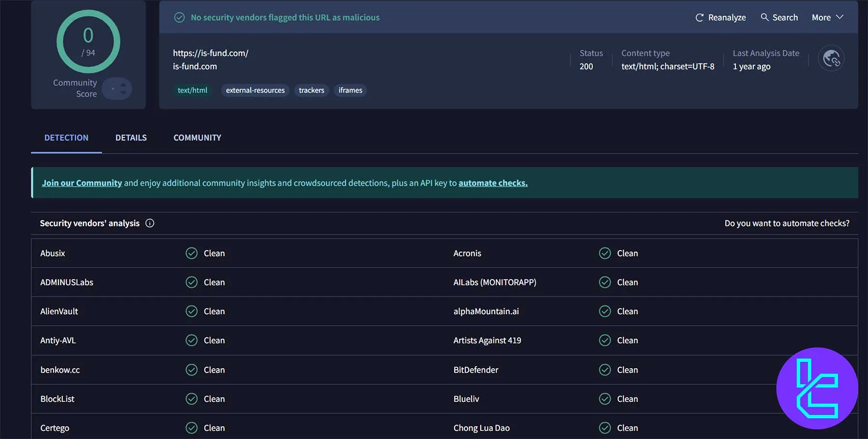Open Search using the magnifier icon
Image resolution: width=868 pixels, height=439 pixels.
764,17
